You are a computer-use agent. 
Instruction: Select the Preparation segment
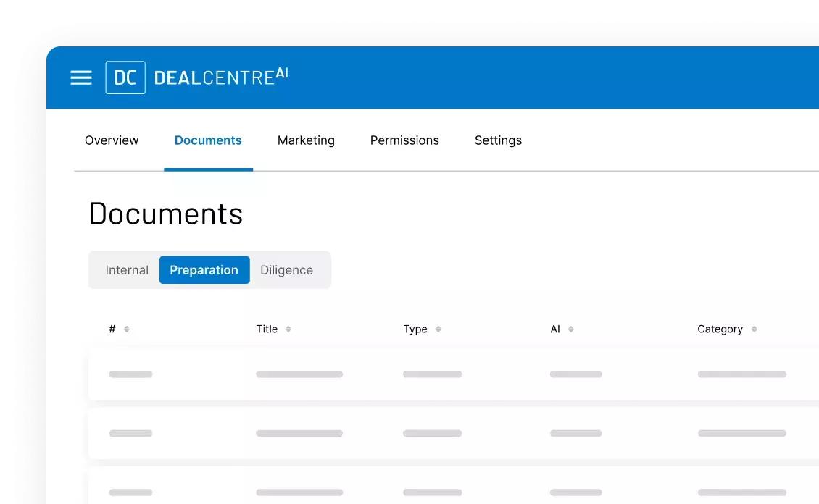204,269
